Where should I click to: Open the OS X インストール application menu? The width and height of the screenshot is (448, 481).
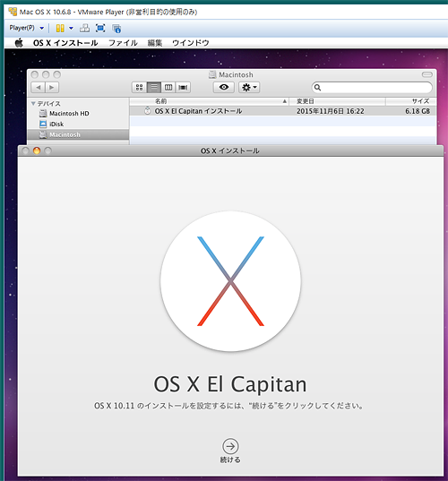(x=65, y=43)
